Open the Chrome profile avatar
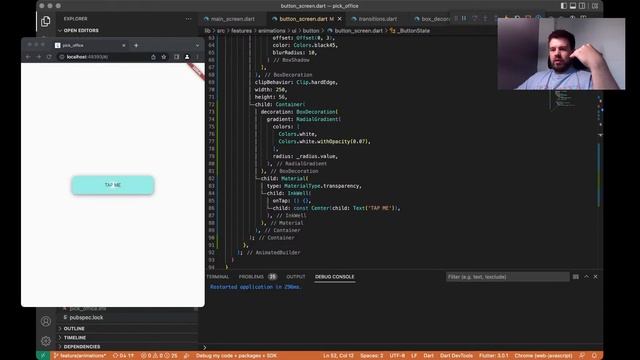This screenshot has height=360, width=640. click(x=187, y=57)
